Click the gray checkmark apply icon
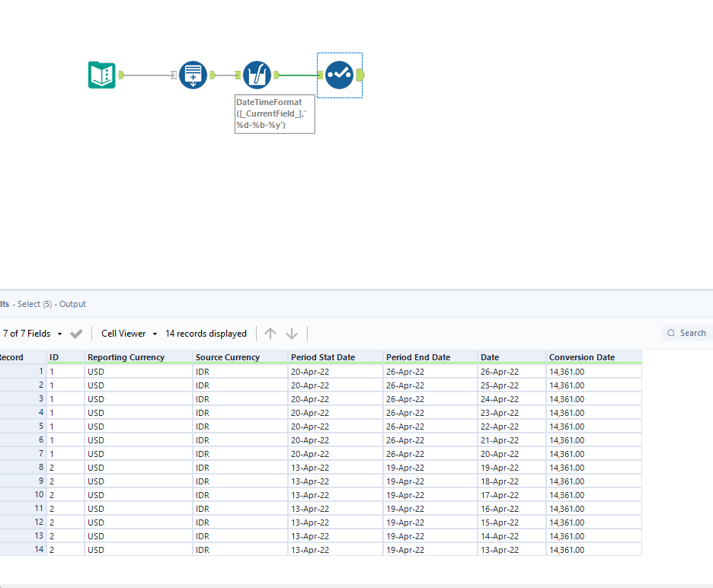713x588 pixels. (x=76, y=334)
